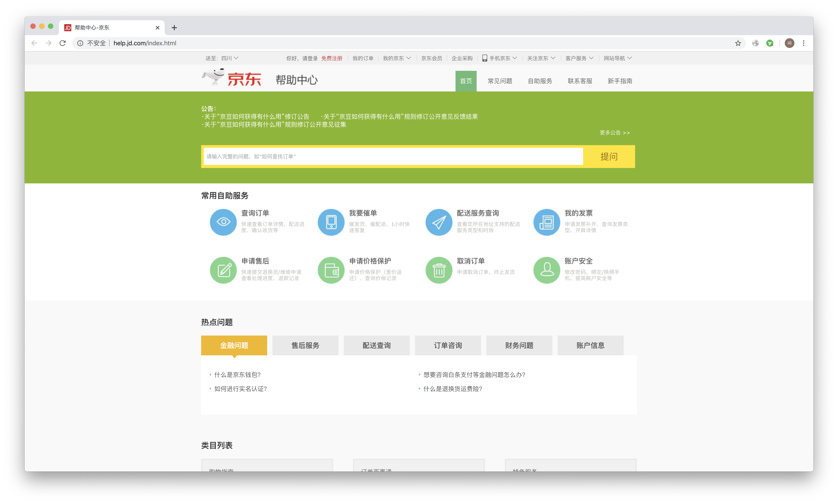
Task: Click the grey globe extension icon
Action: 755,43
